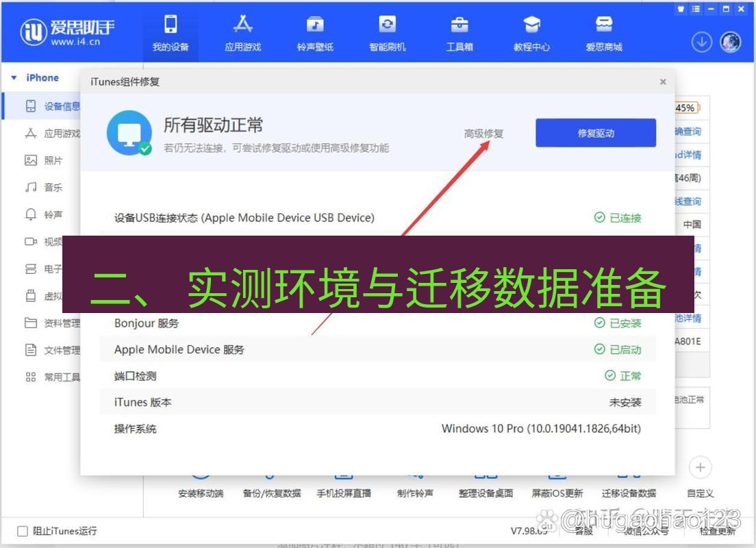Click the 已安装 Bonjour status
756x548 pixels.
618,323
